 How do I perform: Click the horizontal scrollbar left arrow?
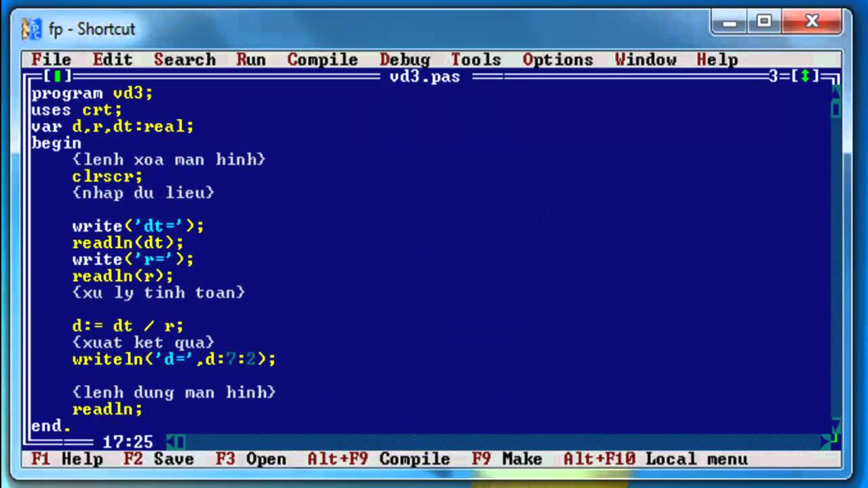pyautogui.click(x=171, y=443)
